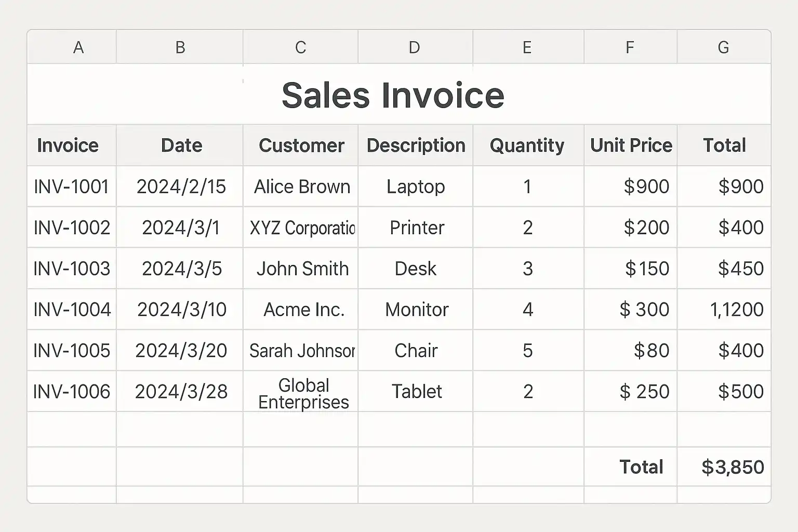This screenshot has width=798, height=532.
Task: Select the Sales Invoice title cell
Action: coord(393,95)
